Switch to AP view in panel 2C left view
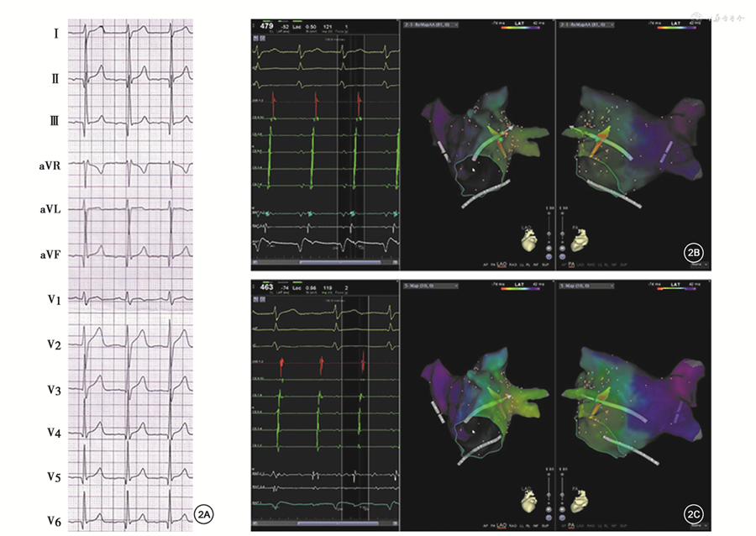Viewport: 756px width, 536px height. pos(486,524)
